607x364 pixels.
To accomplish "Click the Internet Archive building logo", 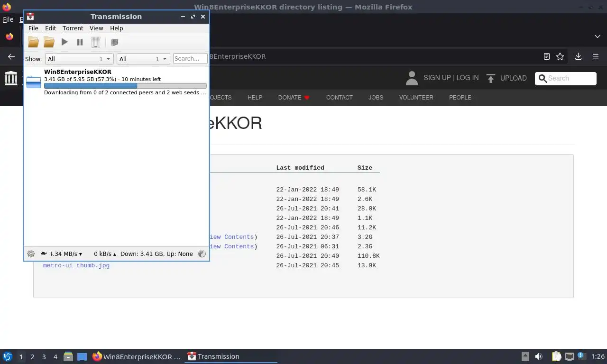I will 11,78.
